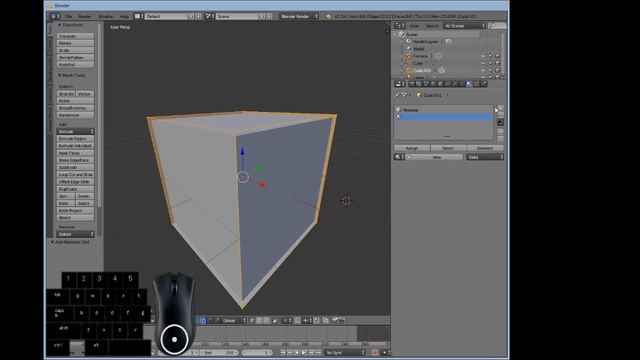The width and height of the screenshot is (640, 360).
Task: Toggle Camera renderability in outliner
Action: 497,56
